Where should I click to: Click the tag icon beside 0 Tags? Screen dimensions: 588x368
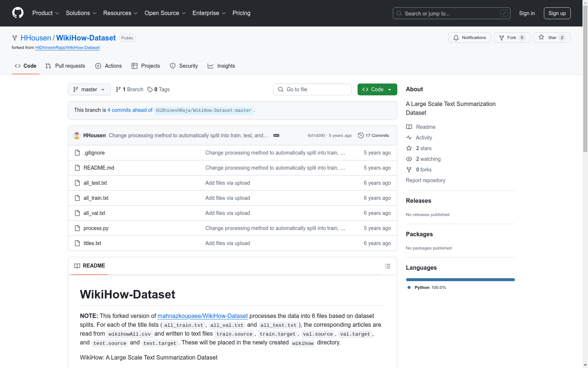(150, 89)
